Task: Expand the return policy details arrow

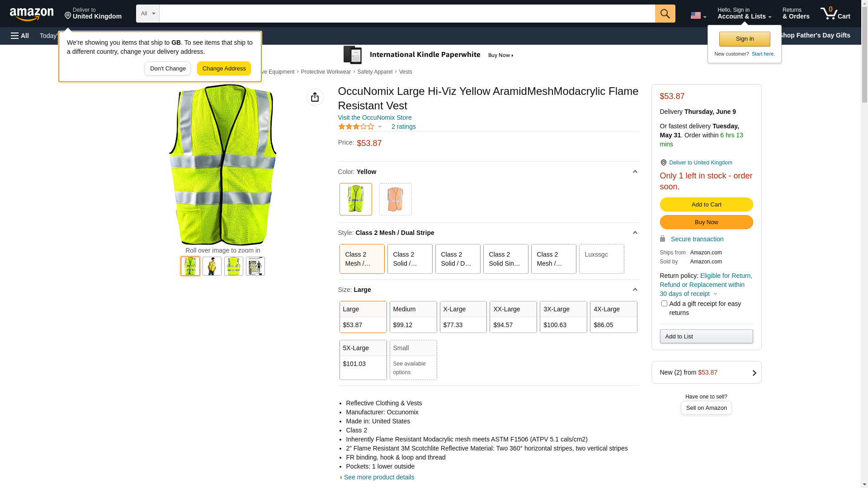Action: click(x=715, y=294)
